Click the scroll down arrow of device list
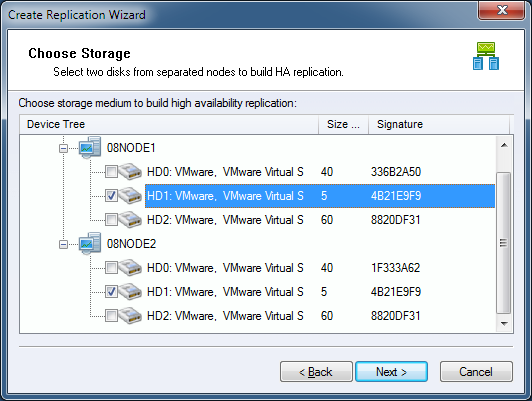Viewport: 532px width, 401px height. tap(504, 324)
